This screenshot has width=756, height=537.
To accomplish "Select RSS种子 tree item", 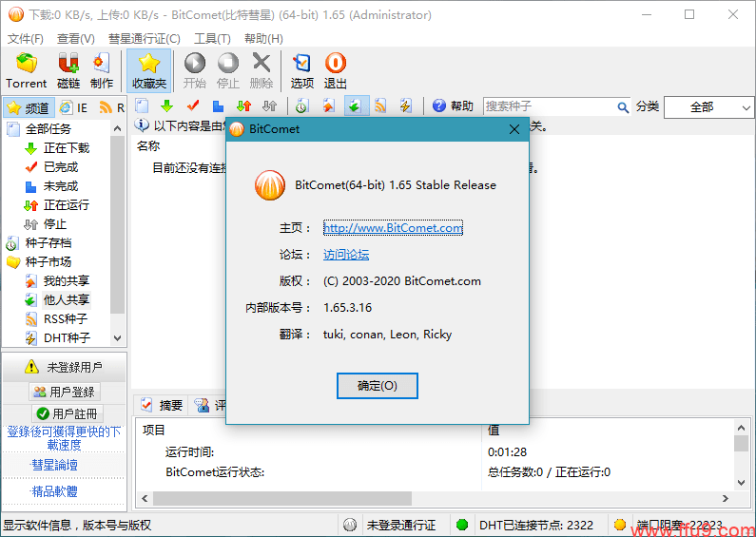I will 65,318.
